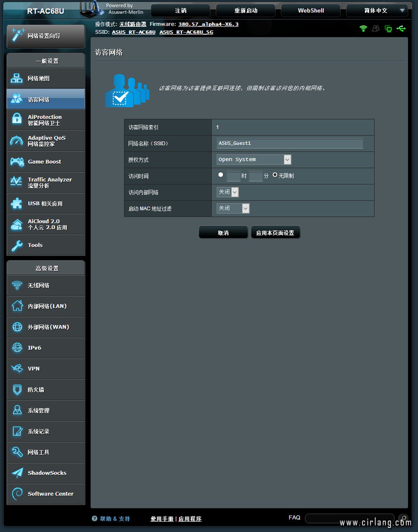Image resolution: width=418 pixels, height=532 pixels.
Task: Open the firewall shield icon
Action: [x=17, y=390]
